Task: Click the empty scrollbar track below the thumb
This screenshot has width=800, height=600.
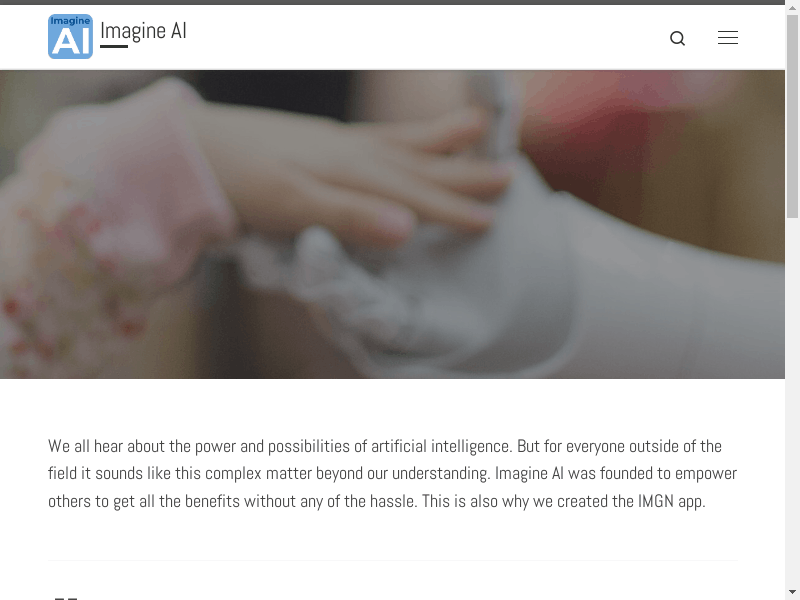Action: (x=792, y=403)
